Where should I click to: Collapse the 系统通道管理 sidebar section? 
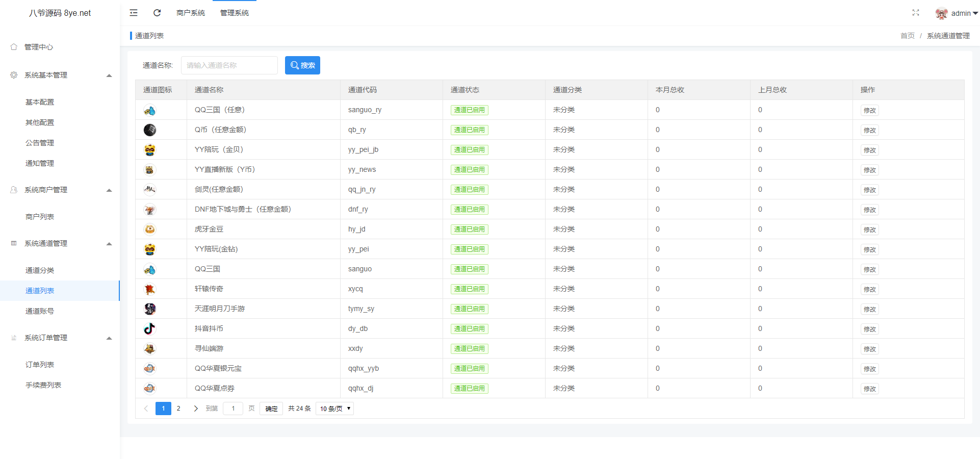click(109, 243)
